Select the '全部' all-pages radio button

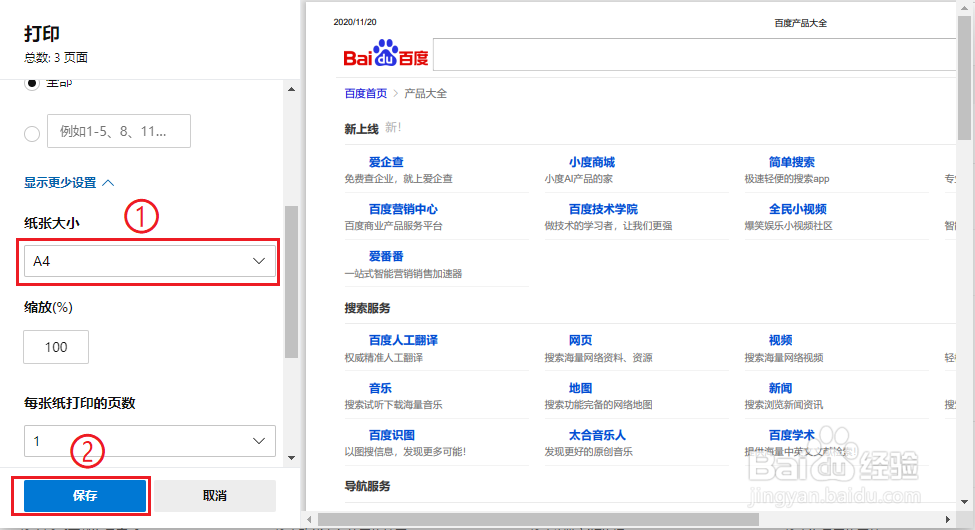(x=32, y=83)
